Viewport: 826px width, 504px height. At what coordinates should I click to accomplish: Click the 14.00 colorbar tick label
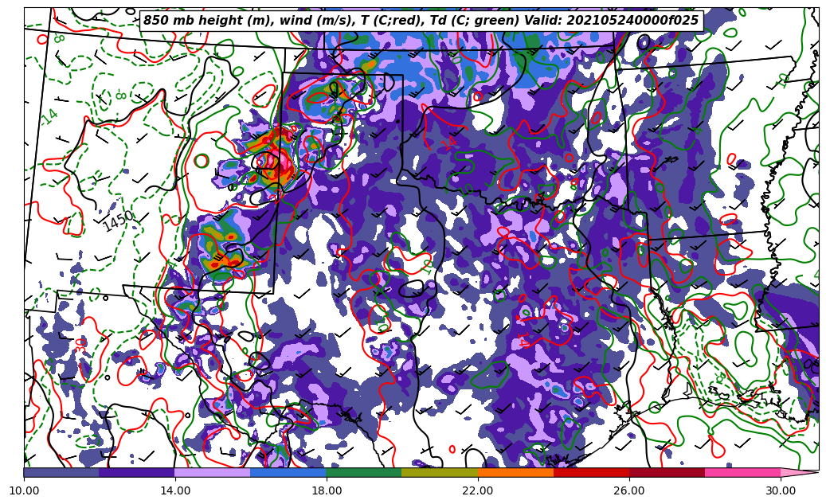[x=175, y=490]
